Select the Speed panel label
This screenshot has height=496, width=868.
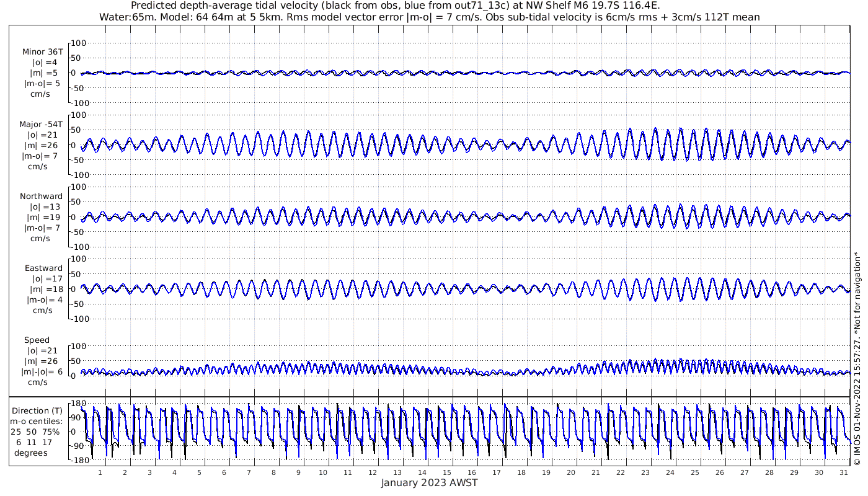pos(37,340)
